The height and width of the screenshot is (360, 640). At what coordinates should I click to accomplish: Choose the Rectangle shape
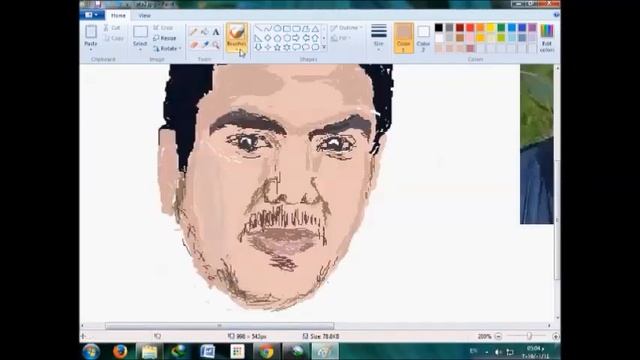[287, 29]
